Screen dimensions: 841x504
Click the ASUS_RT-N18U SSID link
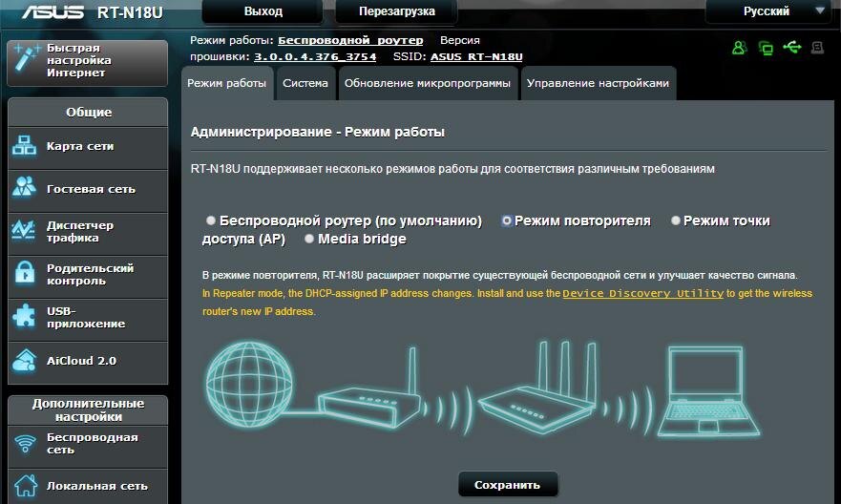[x=476, y=57]
